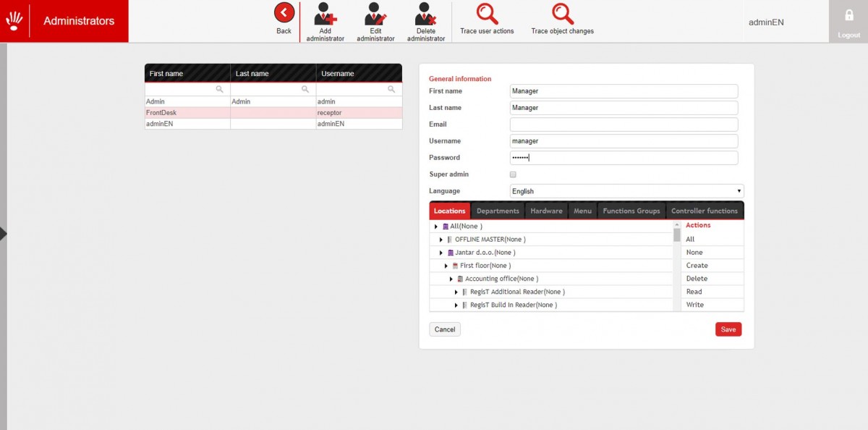Click the Password input field
The width and height of the screenshot is (868, 430).
[624, 158]
